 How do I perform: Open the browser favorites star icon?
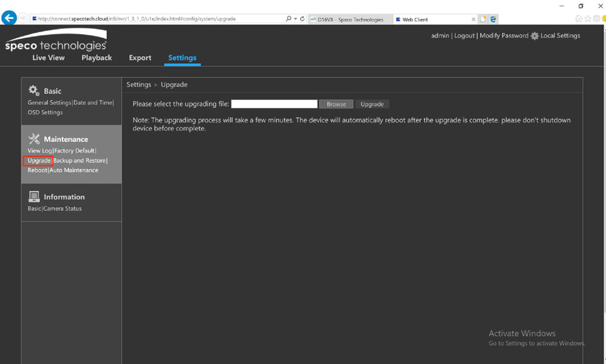(x=588, y=19)
